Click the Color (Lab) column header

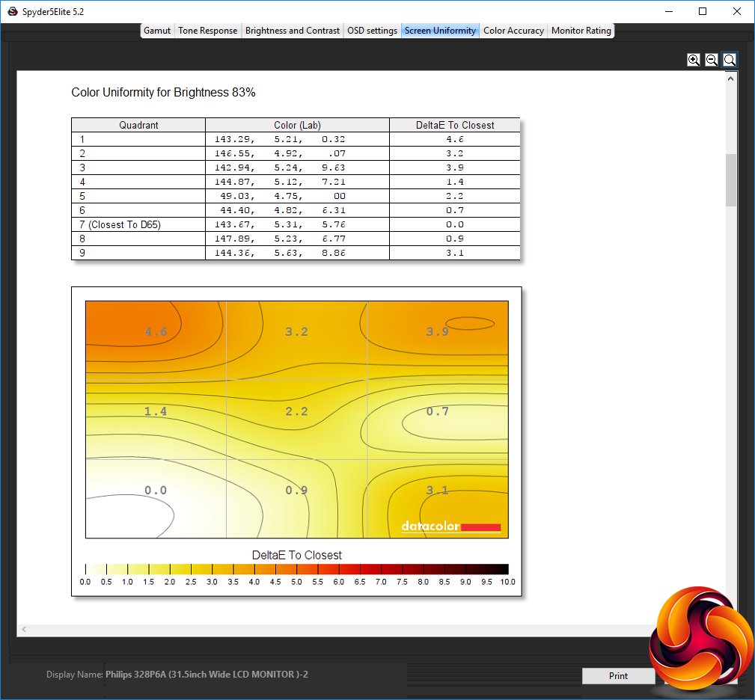297,125
